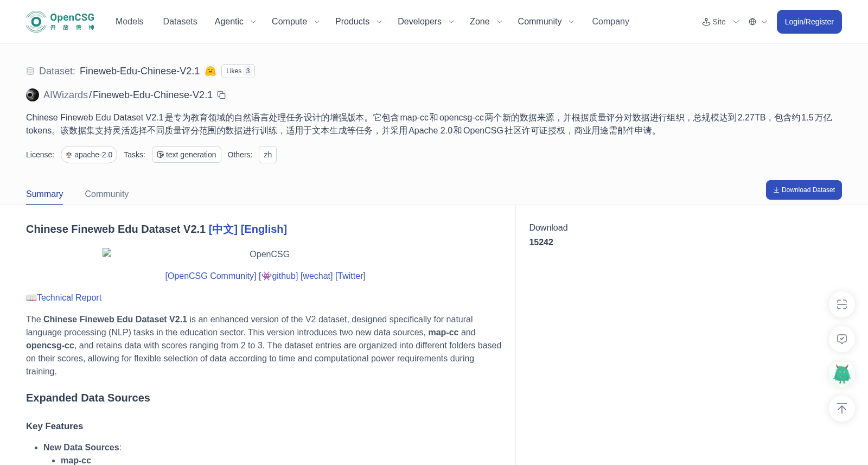Expand the Products dropdown

pyautogui.click(x=359, y=22)
